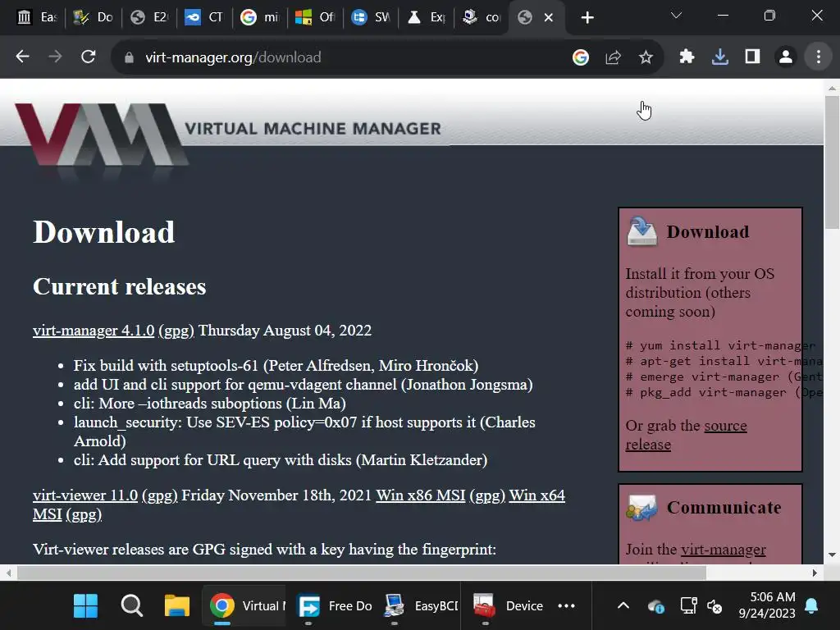Switch to the 'Of' Microsoft tab
840x630 pixels.
pyautogui.click(x=316, y=18)
